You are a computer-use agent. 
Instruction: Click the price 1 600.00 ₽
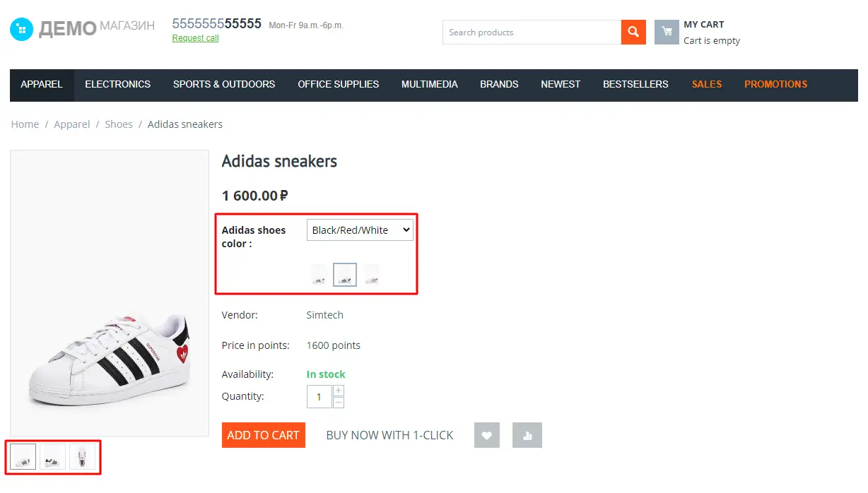coord(254,196)
